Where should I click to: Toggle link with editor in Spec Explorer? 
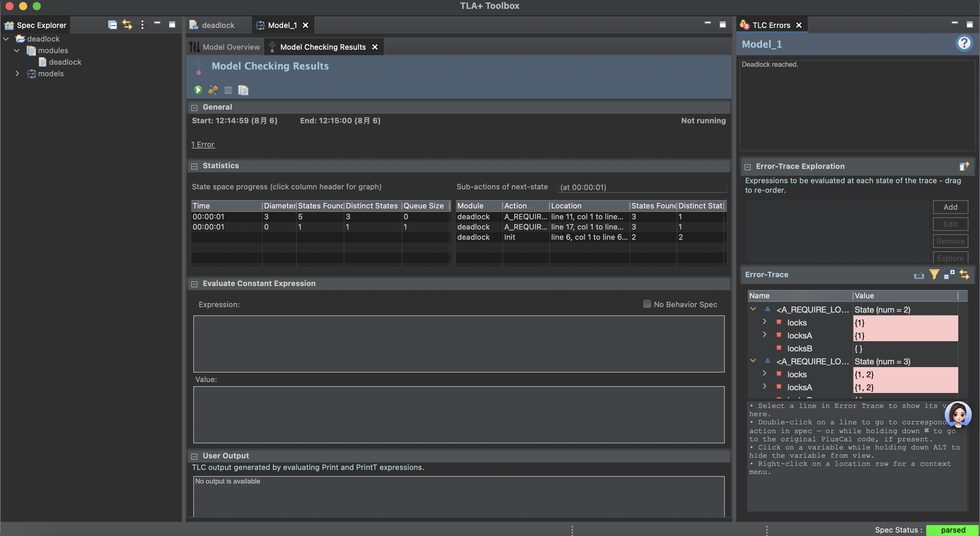(127, 25)
